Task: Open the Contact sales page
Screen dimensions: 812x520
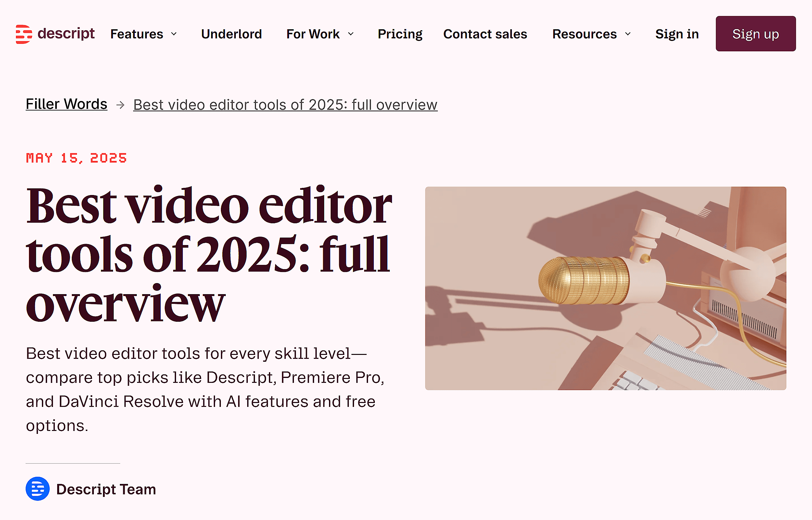Action: (485, 34)
